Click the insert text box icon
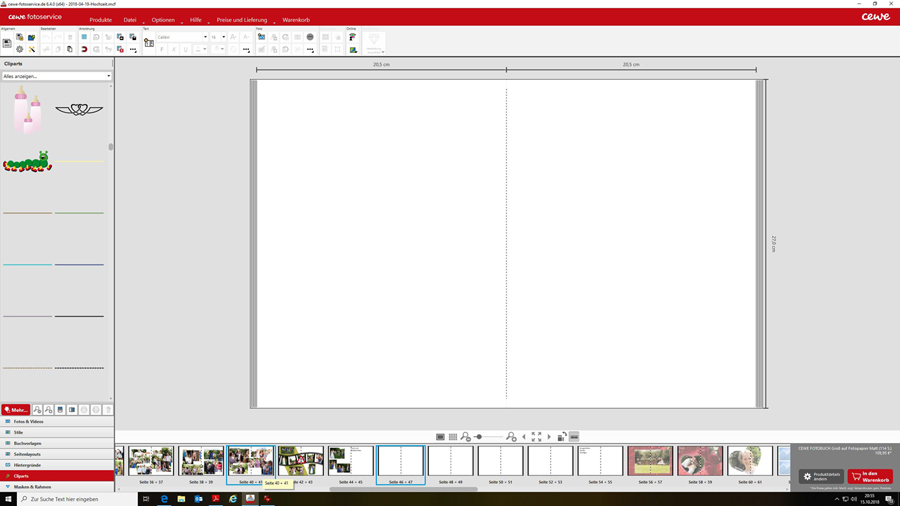The width and height of the screenshot is (900, 506). click(x=149, y=43)
